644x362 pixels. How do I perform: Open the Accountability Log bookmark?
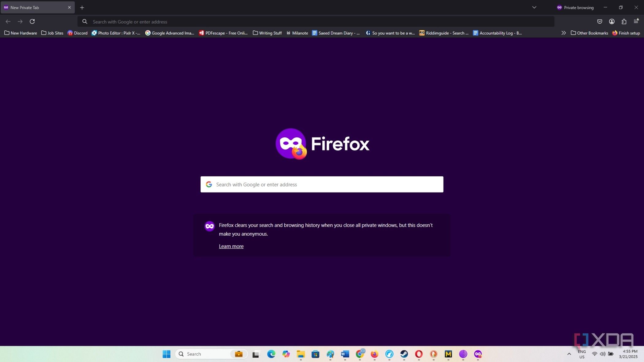[x=497, y=33]
